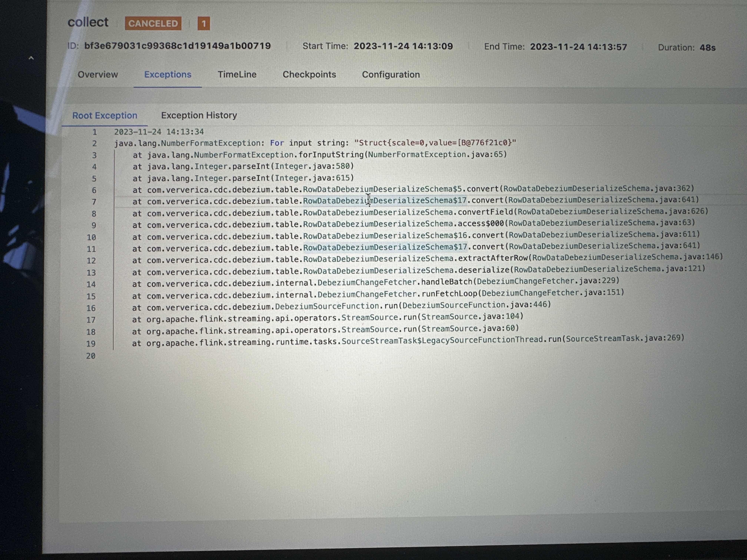Image resolution: width=747 pixels, height=560 pixels.
Task: Switch to Exception History sub-tab
Action: pyautogui.click(x=199, y=115)
